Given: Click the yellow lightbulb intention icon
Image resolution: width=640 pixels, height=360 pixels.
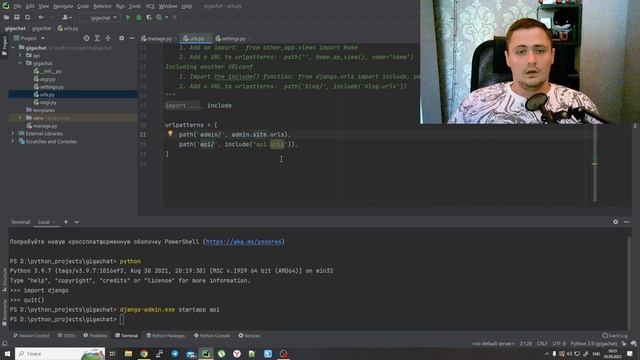Looking at the screenshot, I should [170, 133].
